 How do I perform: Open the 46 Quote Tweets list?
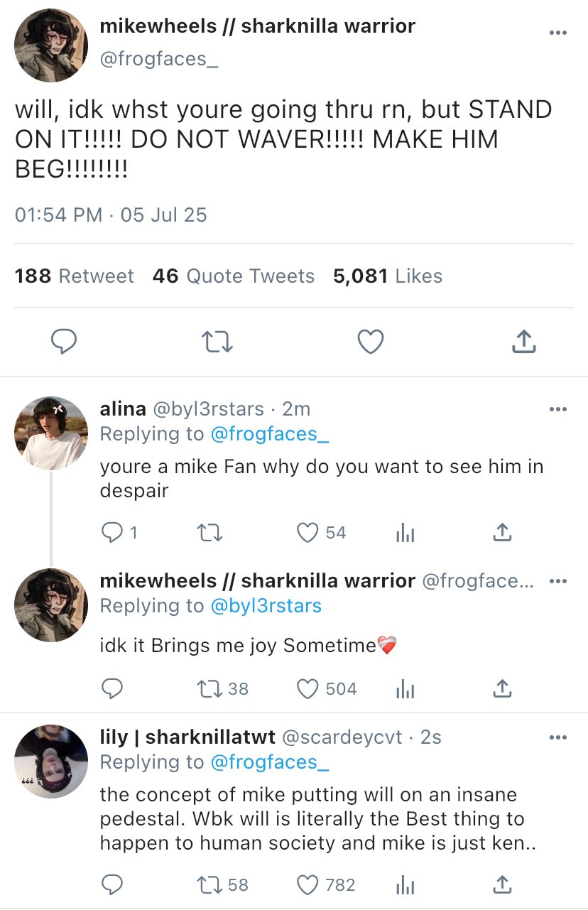pos(234,276)
